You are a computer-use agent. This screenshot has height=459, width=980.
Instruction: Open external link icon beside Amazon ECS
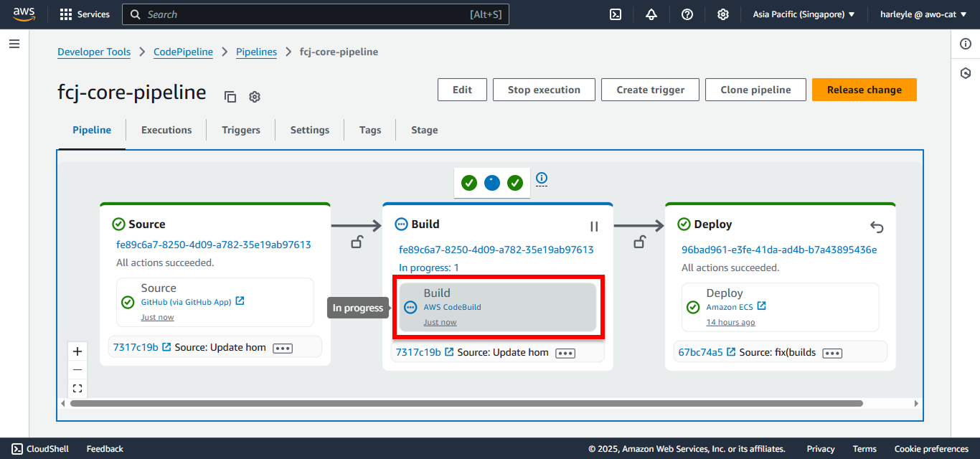[762, 306]
